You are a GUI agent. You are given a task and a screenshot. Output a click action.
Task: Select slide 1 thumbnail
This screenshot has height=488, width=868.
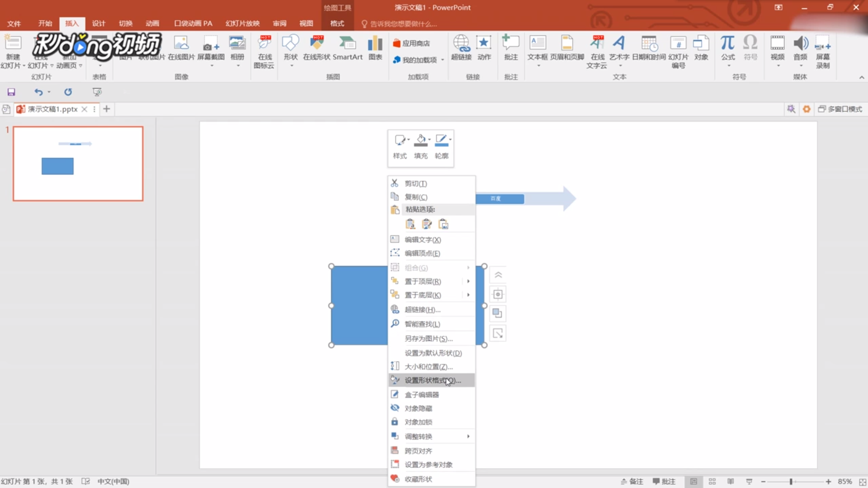point(78,164)
